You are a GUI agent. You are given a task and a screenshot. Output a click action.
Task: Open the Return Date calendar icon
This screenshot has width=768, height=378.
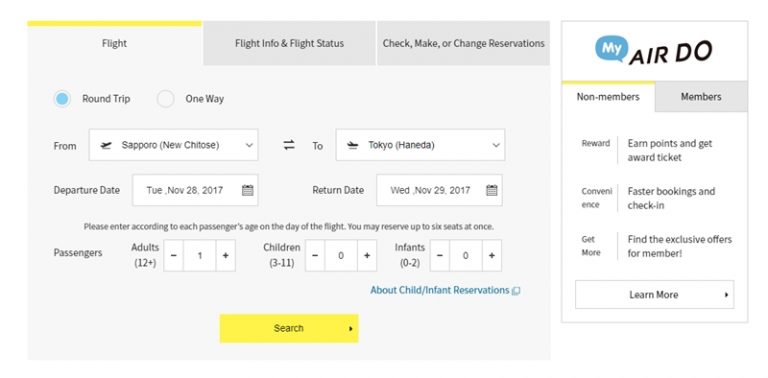pos(492,190)
